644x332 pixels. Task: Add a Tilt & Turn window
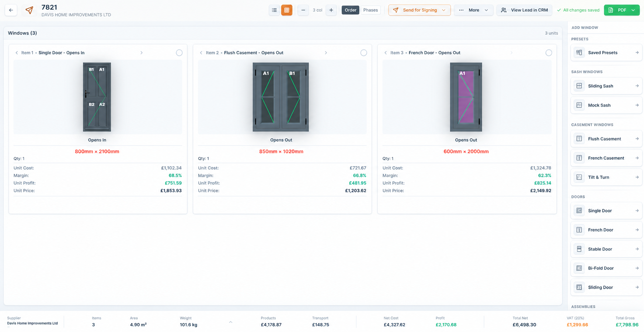[606, 177]
